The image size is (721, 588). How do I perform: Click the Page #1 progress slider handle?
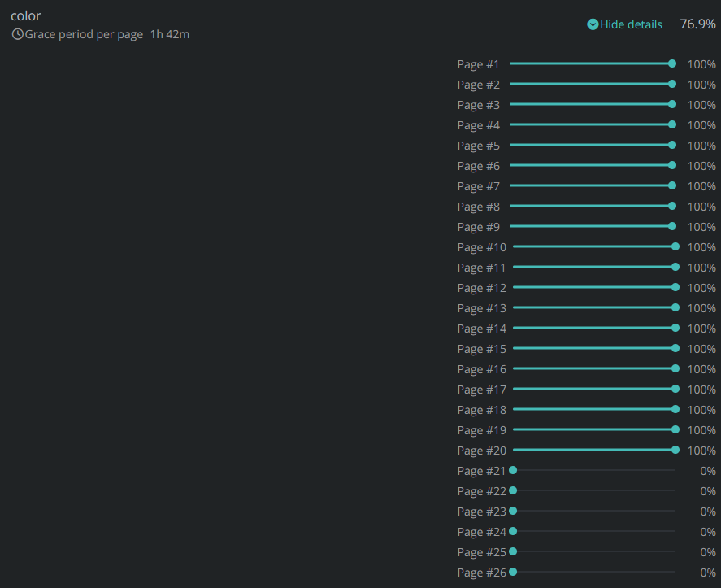[x=671, y=63]
